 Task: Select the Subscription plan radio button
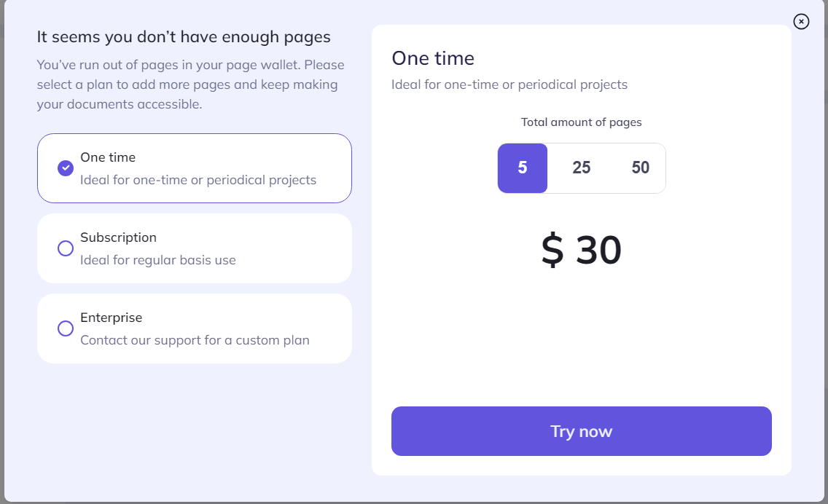[65, 248]
